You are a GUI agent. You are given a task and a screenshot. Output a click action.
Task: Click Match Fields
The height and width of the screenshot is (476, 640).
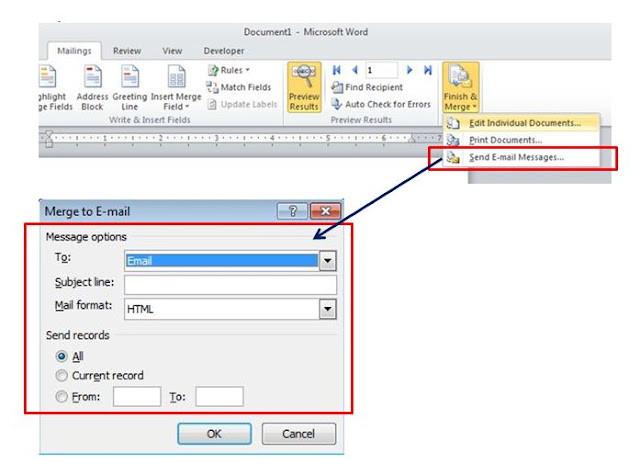click(239, 87)
